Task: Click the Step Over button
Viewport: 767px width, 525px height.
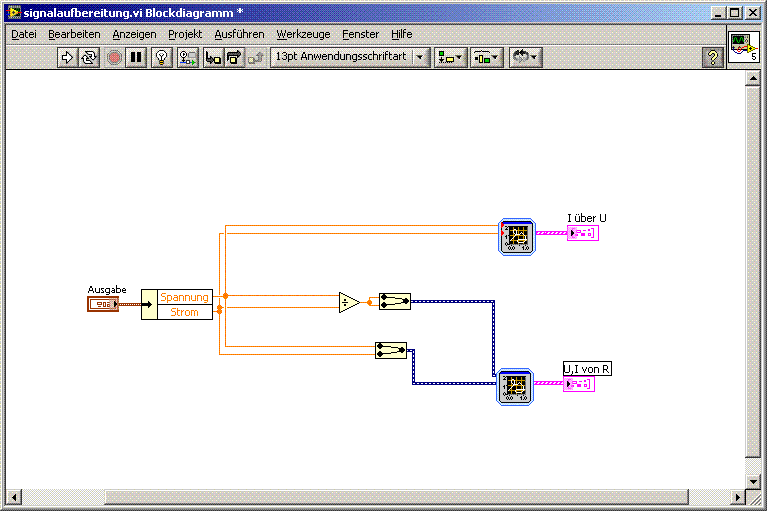Action: point(234,58)
